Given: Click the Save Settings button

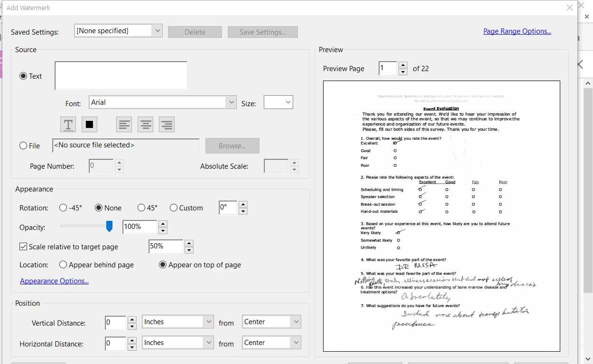Looking at the screenshot, I should click(x=263, y=32).
